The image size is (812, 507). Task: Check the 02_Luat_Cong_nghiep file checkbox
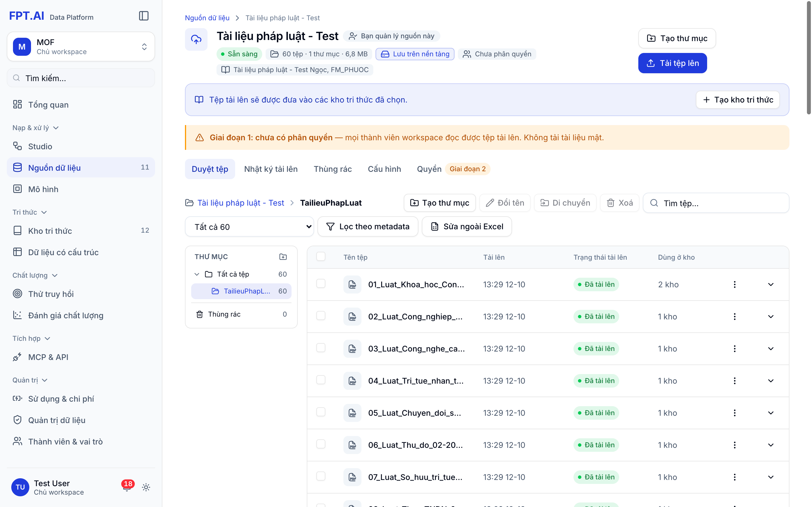[321, 316]
